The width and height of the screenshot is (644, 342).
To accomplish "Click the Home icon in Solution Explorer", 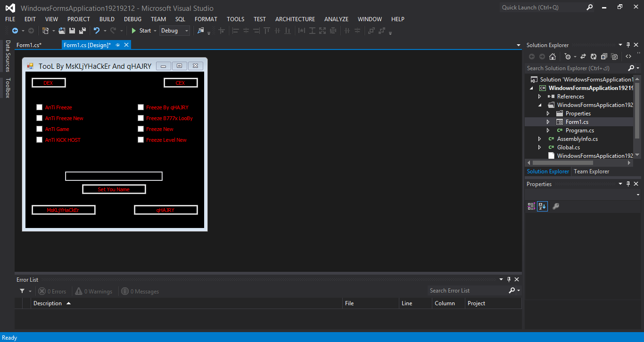I will 553,57.
